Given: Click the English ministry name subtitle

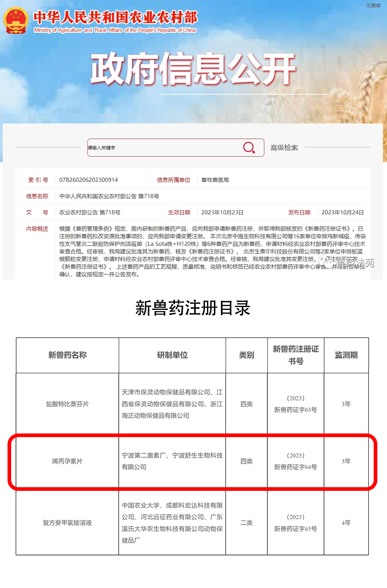Looking at the screenshot, I should click(x=115, y=30).
